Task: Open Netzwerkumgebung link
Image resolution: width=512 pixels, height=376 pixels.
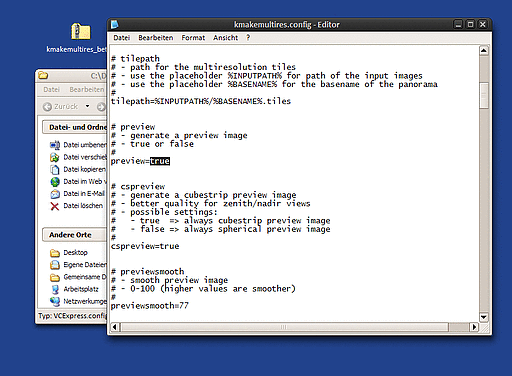Action: click(x=85, y=301)
